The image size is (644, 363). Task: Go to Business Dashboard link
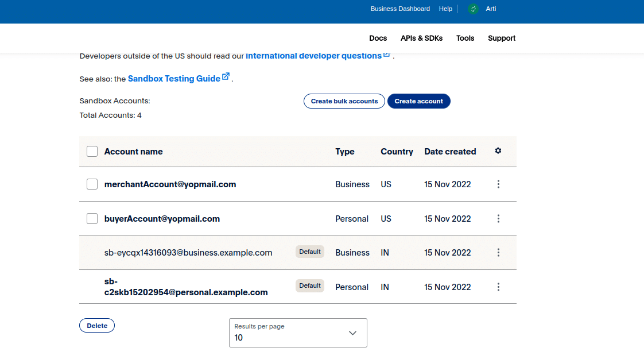[400, 9]
